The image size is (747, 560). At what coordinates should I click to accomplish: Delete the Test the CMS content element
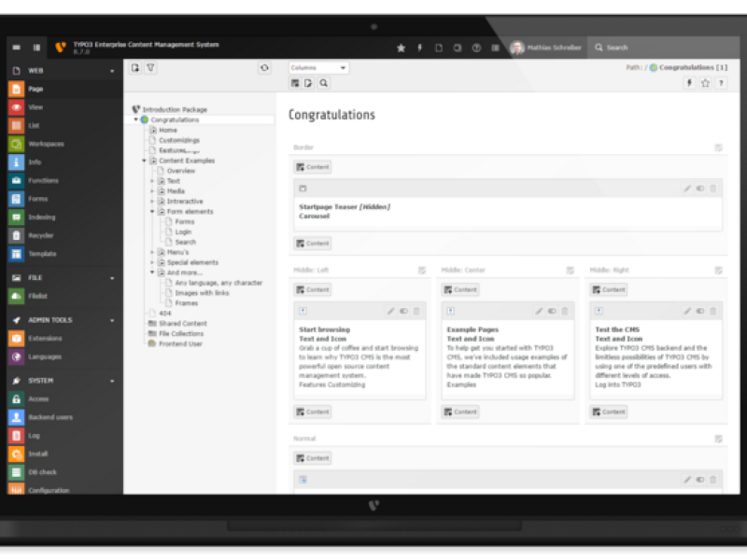click(713, 311)
